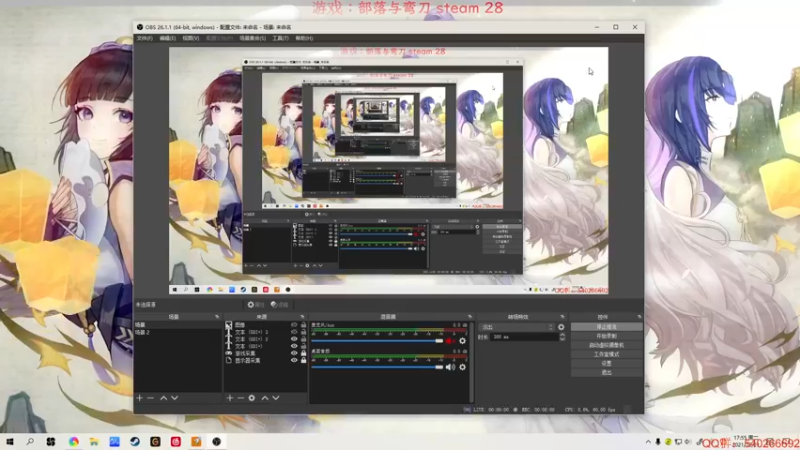Open the 视图(V) menu

pos(191,38)
